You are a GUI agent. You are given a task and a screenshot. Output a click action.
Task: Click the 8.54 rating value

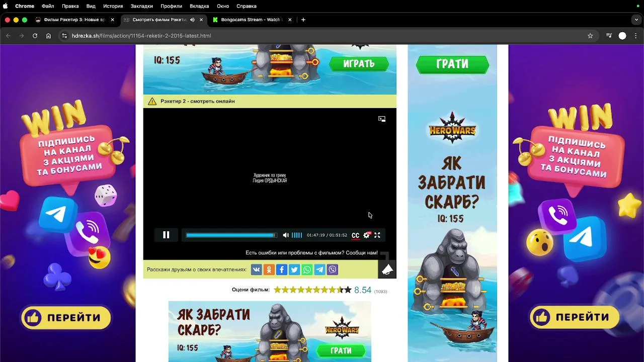(x=363, y=290)
